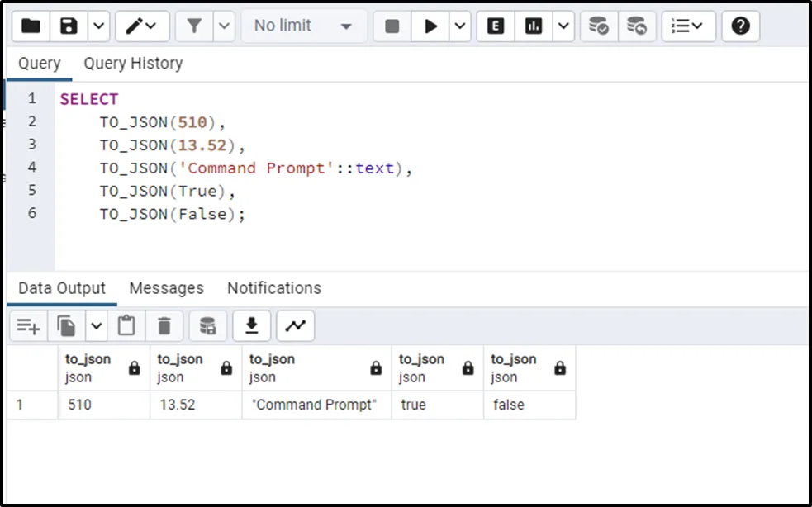Download results as CSV file

pos(252,326)
